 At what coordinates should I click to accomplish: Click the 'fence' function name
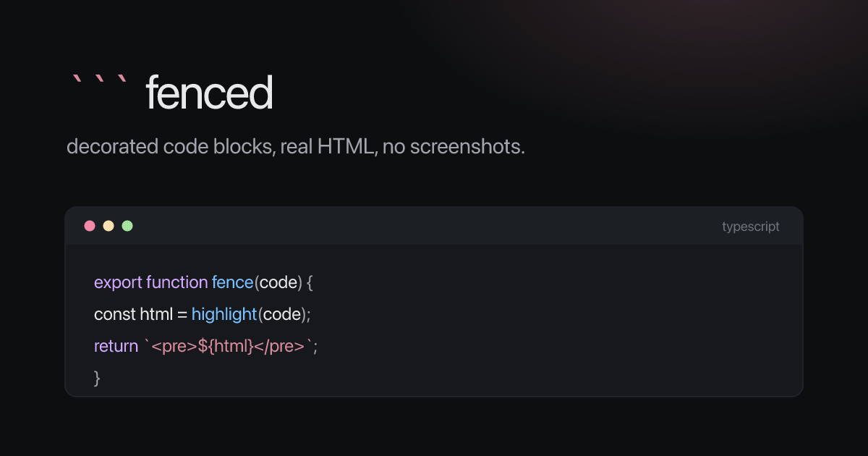click(232, 282)
